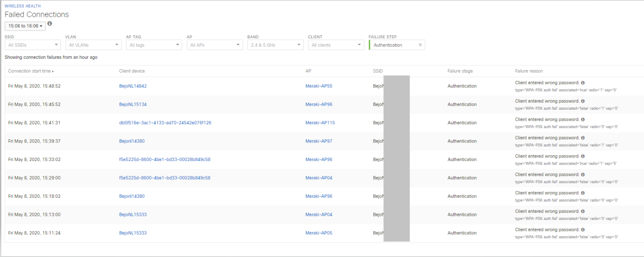Click the info icon beside the time range selector
Screen dimensions: 644x257
[x=49, y=23]
